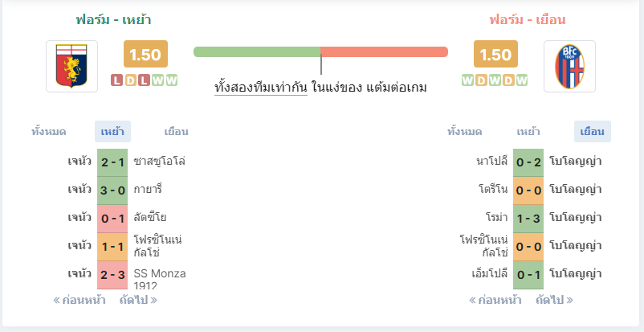Go to ถัดไป page of Genoa results
The image size is (644, 332).
click(138, 300)
